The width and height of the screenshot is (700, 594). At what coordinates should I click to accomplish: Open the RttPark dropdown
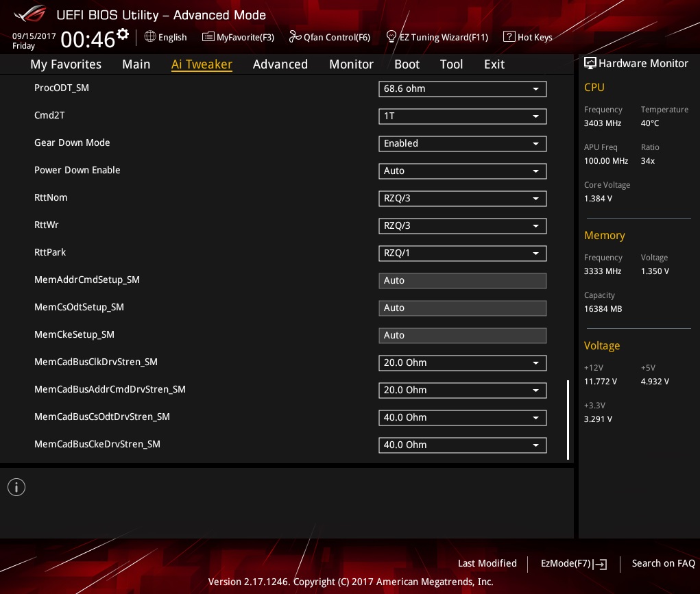pyautogui.click(x=462, y=253)
